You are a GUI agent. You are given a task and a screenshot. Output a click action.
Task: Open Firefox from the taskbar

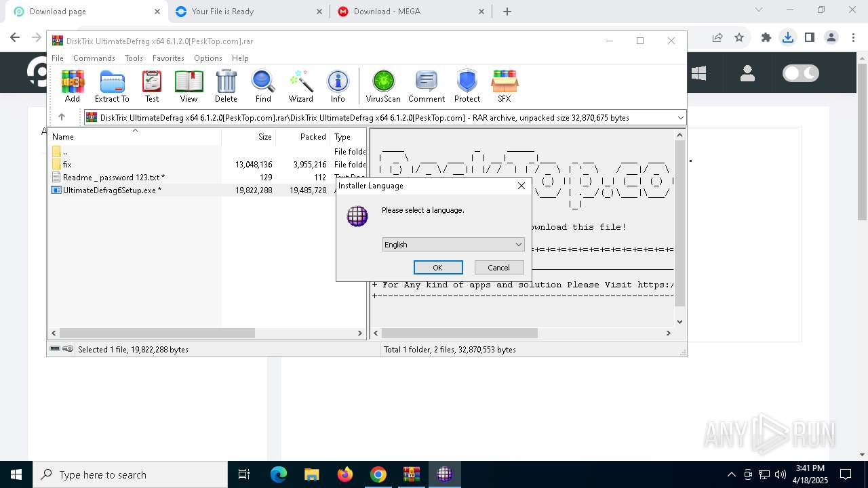pos(344,474)
